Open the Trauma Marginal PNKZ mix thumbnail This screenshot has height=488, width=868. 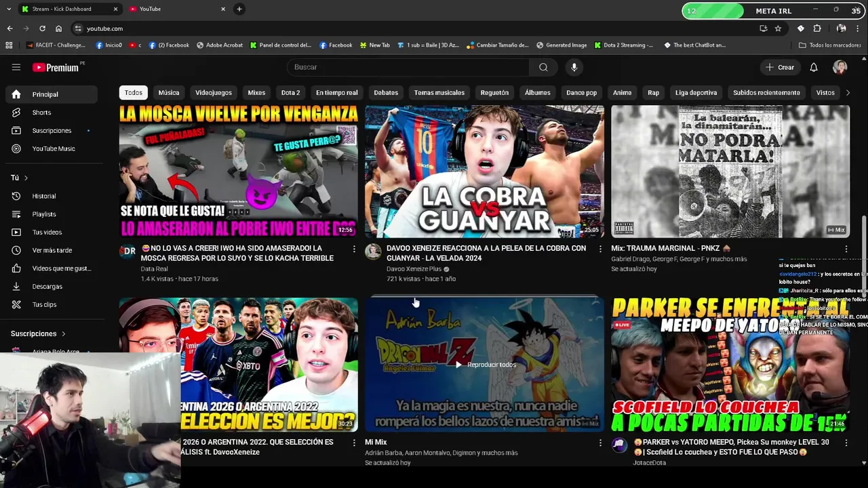pyautogui.click(x=730, y=171)
